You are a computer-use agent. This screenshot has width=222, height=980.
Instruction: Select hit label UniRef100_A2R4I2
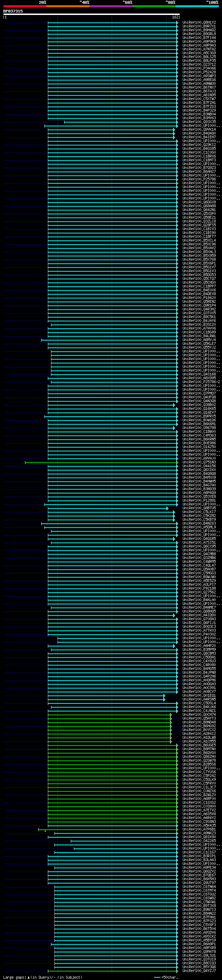point(199,734)
